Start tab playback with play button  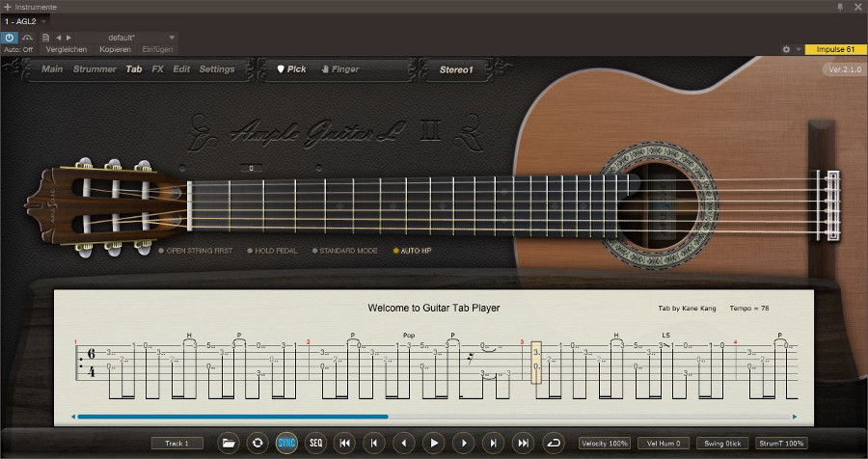coord(434,443)
